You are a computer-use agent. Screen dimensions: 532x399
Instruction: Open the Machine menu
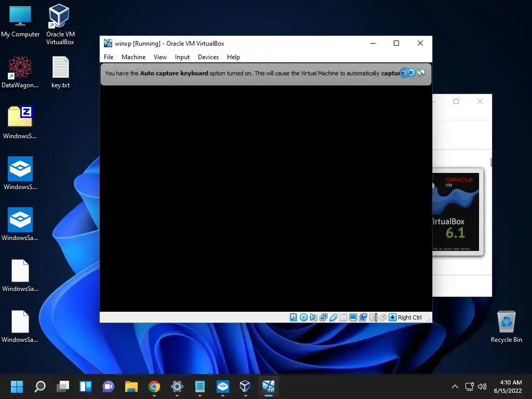click(134, 57)
